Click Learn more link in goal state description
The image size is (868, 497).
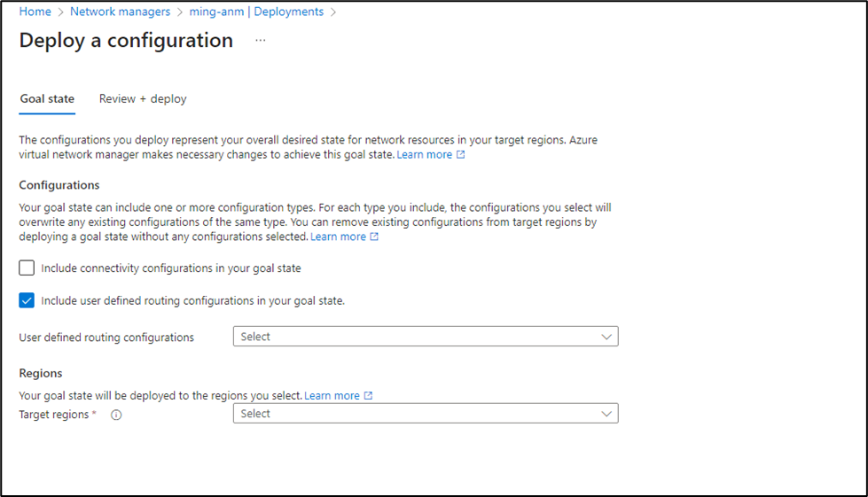[424, 155]
